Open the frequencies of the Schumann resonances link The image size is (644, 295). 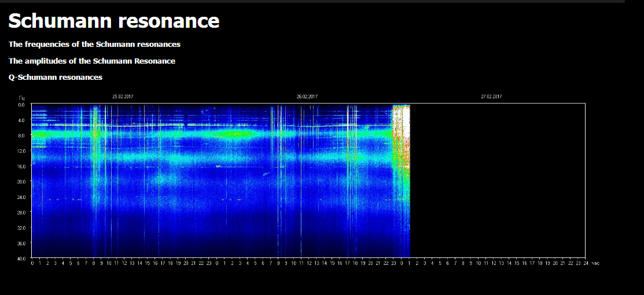pos(94,44)
